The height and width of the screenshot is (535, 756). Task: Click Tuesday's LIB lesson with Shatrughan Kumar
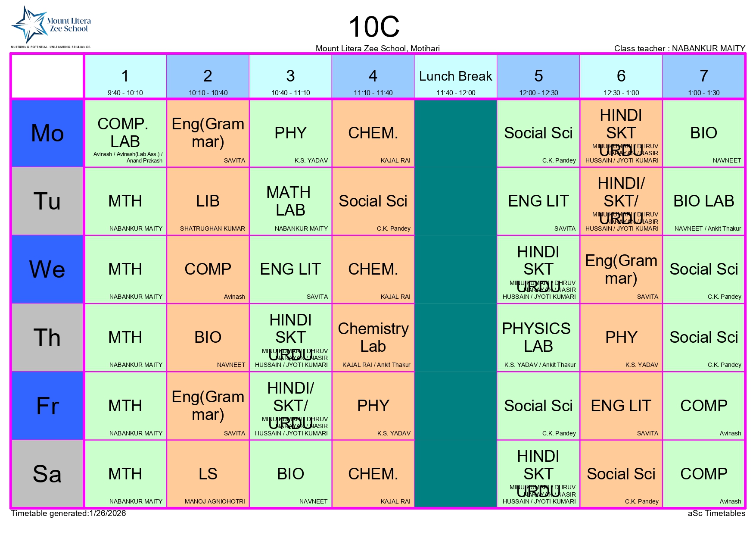point(208,201)
